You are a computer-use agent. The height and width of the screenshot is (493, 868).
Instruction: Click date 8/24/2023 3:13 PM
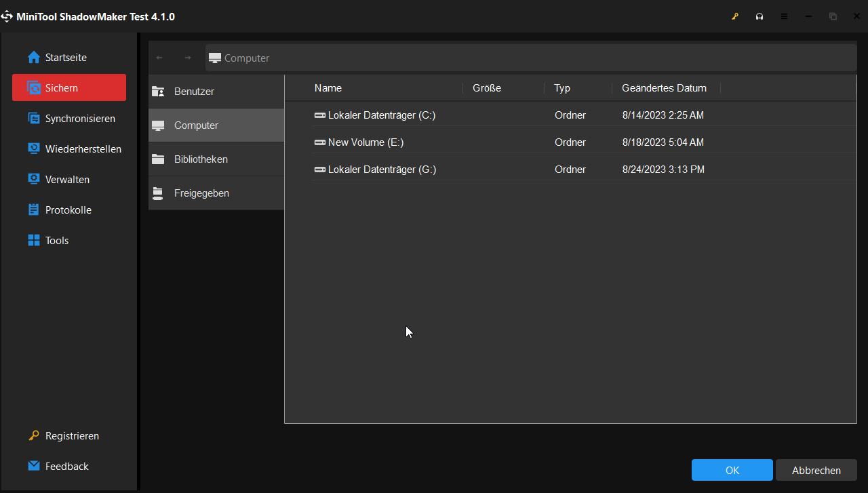coord(663,170)
